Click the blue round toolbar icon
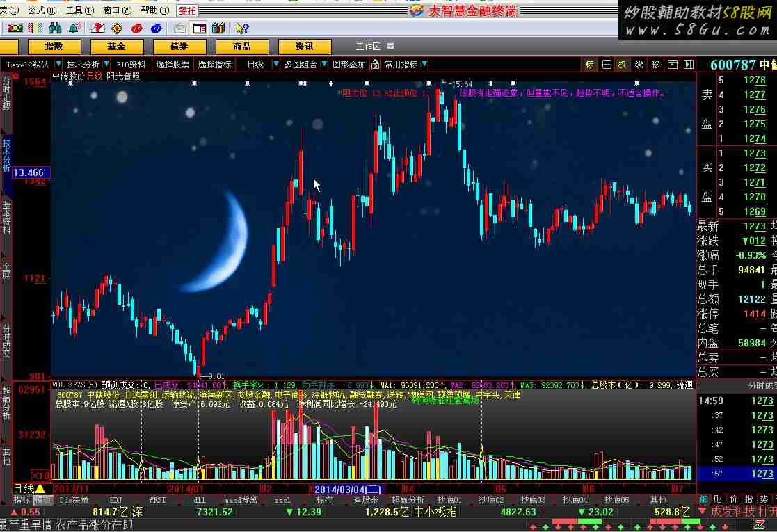The width and height of the screenshot is (777, 532). click(156, 29)
